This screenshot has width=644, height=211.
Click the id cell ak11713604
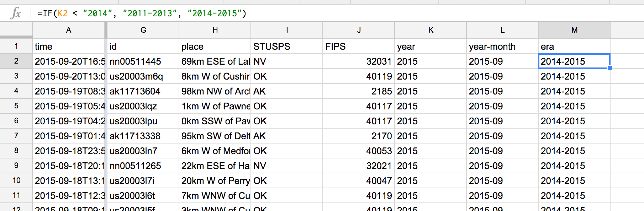(x=143, y=91)
